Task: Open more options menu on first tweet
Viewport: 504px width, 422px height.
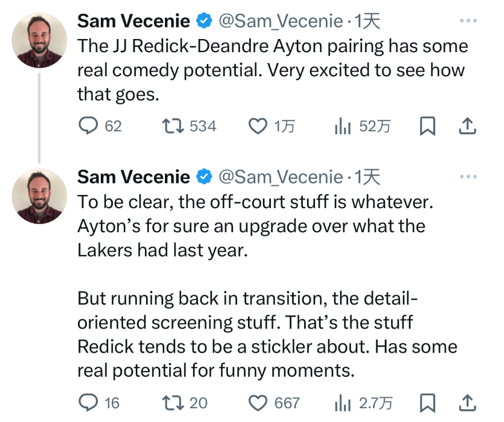Action: (x=468, y=21)
